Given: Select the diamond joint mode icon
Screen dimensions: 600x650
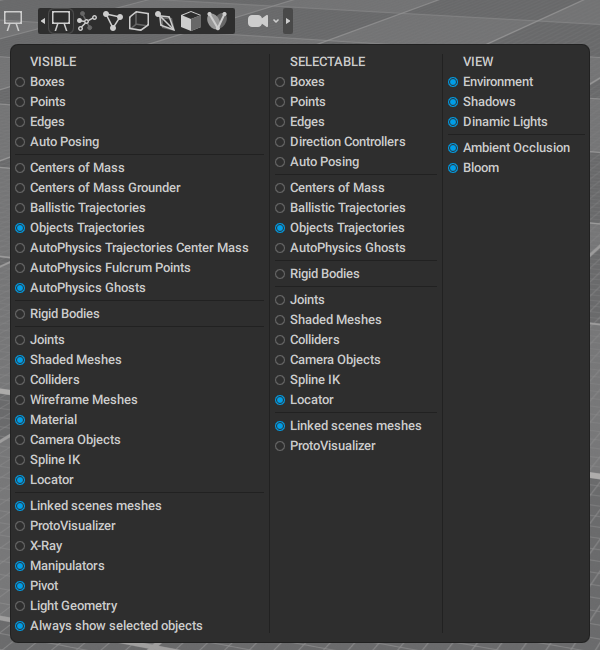Looking at the screenshot, I should click(x=165, y=20).
